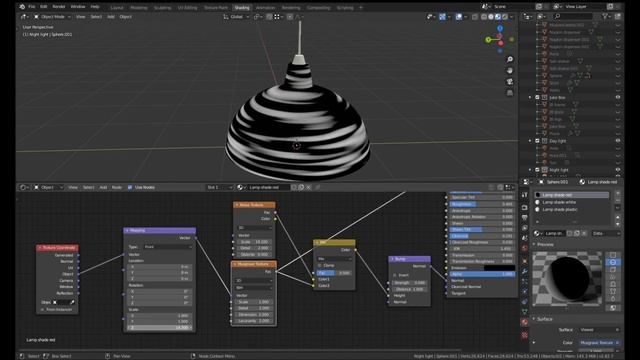
Task: Select flat plane preview shape
Action: [613, 255]
